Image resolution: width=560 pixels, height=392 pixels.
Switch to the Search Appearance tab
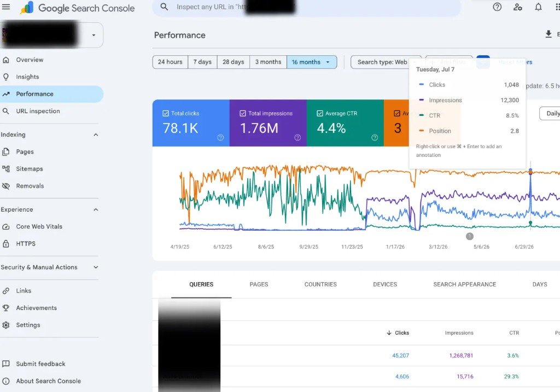coord(464,284)
